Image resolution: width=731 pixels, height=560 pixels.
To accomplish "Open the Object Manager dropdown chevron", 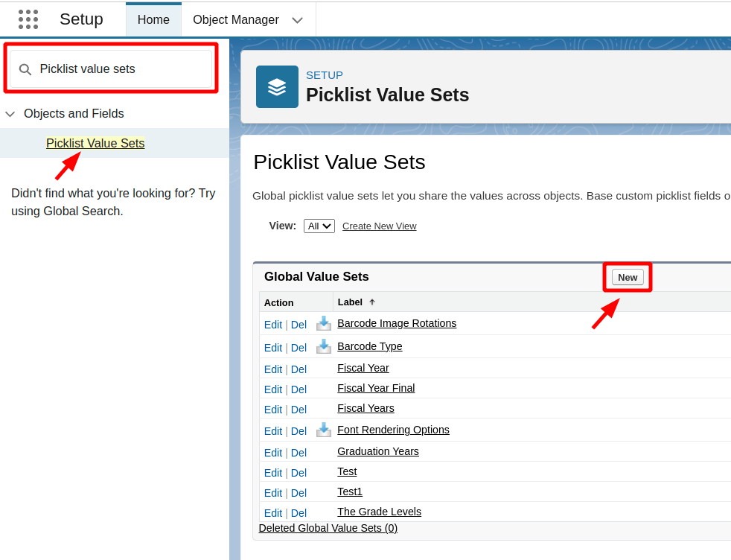I will (298, 20).
